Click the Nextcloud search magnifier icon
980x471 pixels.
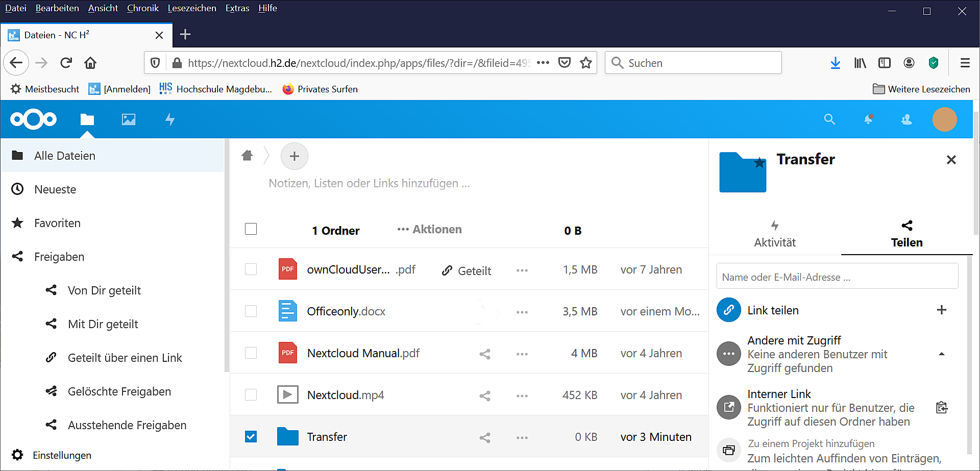(x=829, y=119)
